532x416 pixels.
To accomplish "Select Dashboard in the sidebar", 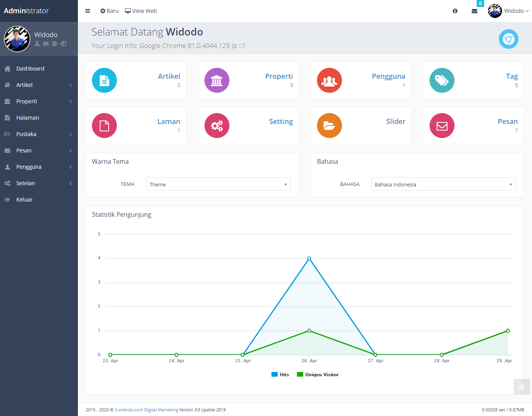I will coord(30,69).
